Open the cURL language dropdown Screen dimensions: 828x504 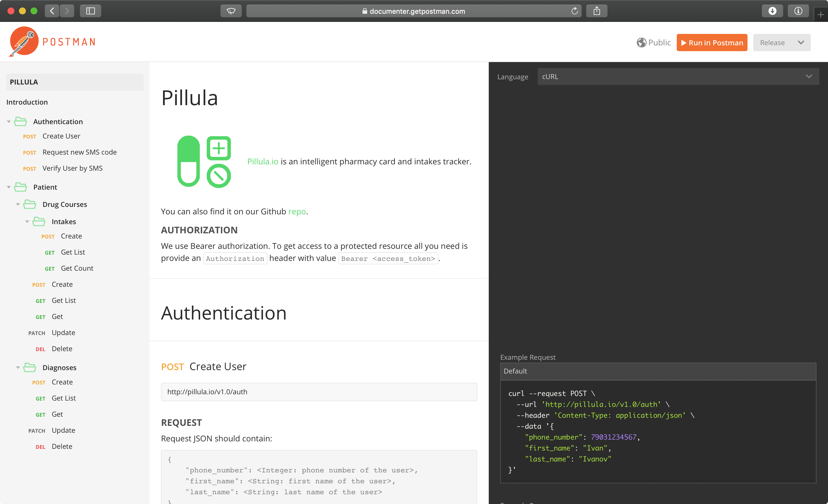pyautogui.click(x=678, y=76)
